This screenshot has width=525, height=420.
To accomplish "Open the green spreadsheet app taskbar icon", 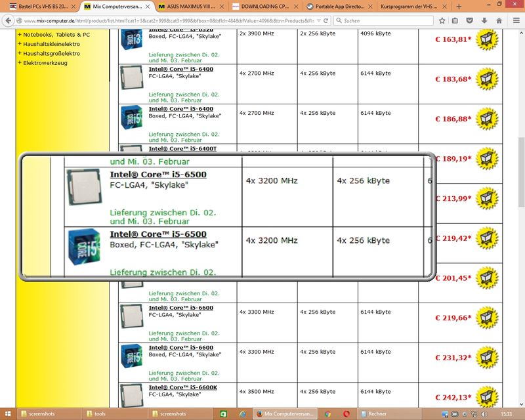I will click(x=223, y=414).
